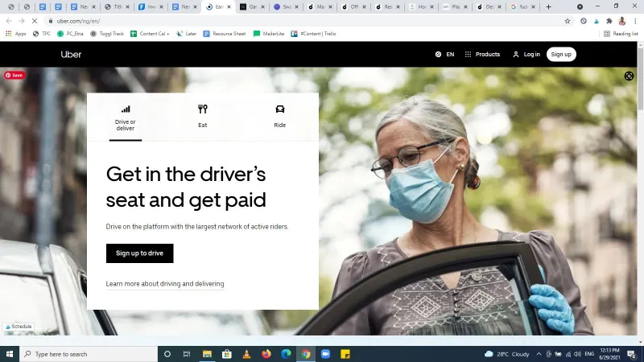Open Task View in taskbar
Image resolution: width=644 pixels, height=362 pixels.
pyautogui.click(x=187, y=354)
